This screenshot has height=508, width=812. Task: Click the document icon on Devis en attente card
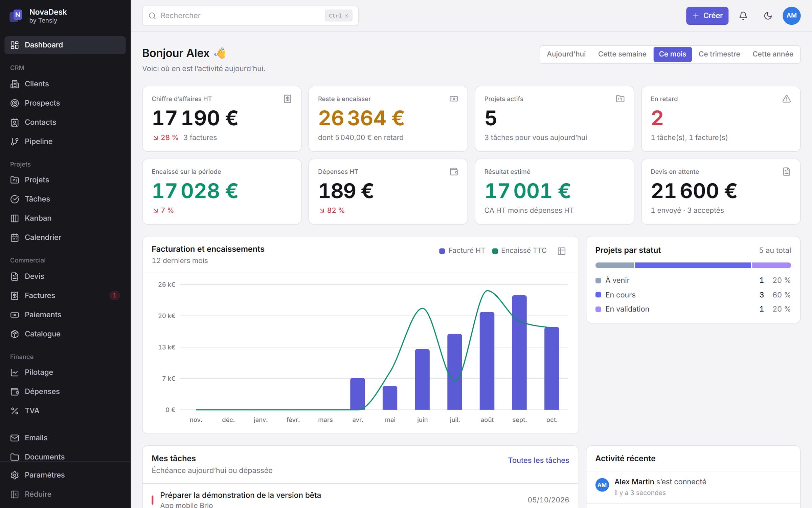click(786, 171)
